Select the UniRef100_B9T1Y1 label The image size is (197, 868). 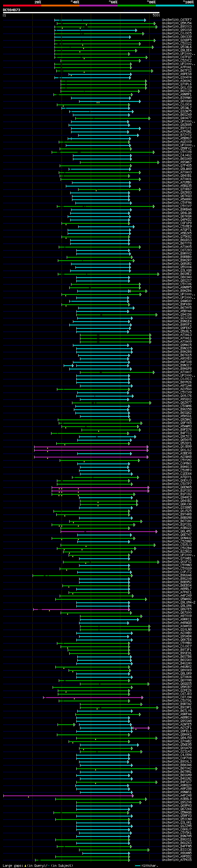(177, 128)
